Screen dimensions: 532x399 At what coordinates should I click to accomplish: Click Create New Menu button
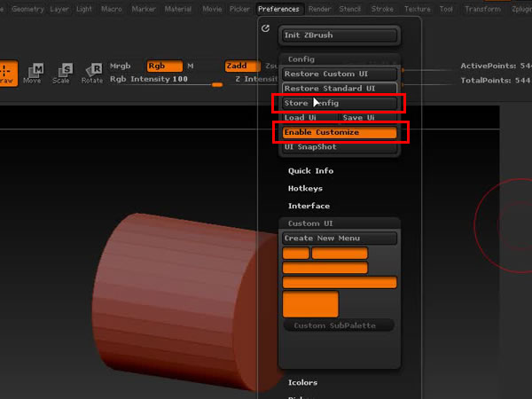[x=340, y=239]
